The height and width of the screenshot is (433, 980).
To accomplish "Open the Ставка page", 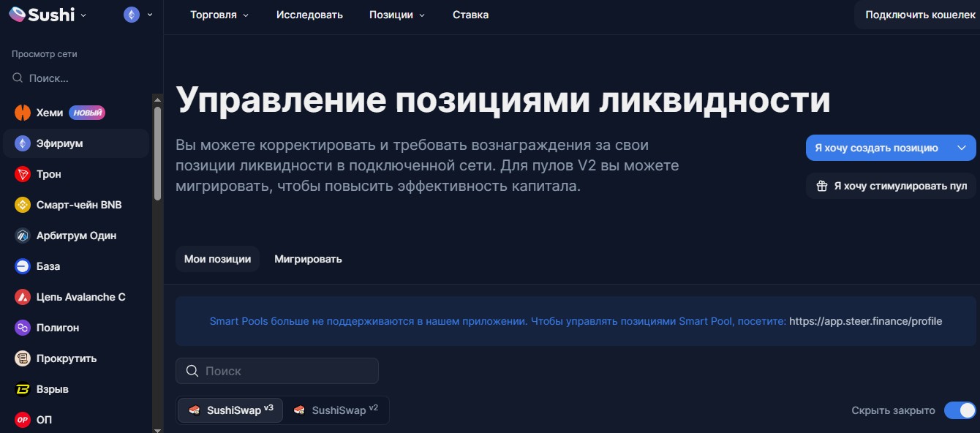I will click(x=471, y=15).
